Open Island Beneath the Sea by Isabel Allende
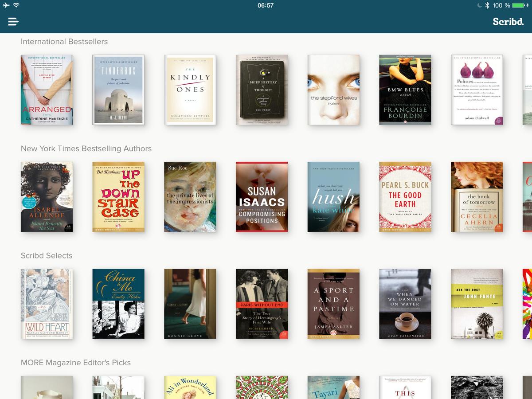 [47, 197]
